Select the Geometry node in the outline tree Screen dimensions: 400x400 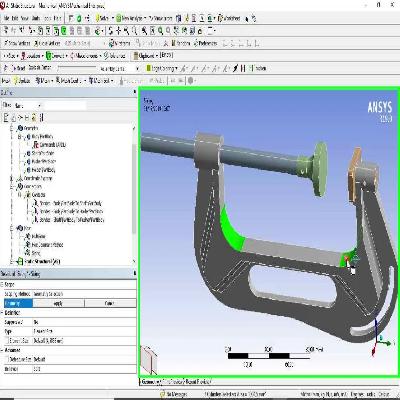28,128
